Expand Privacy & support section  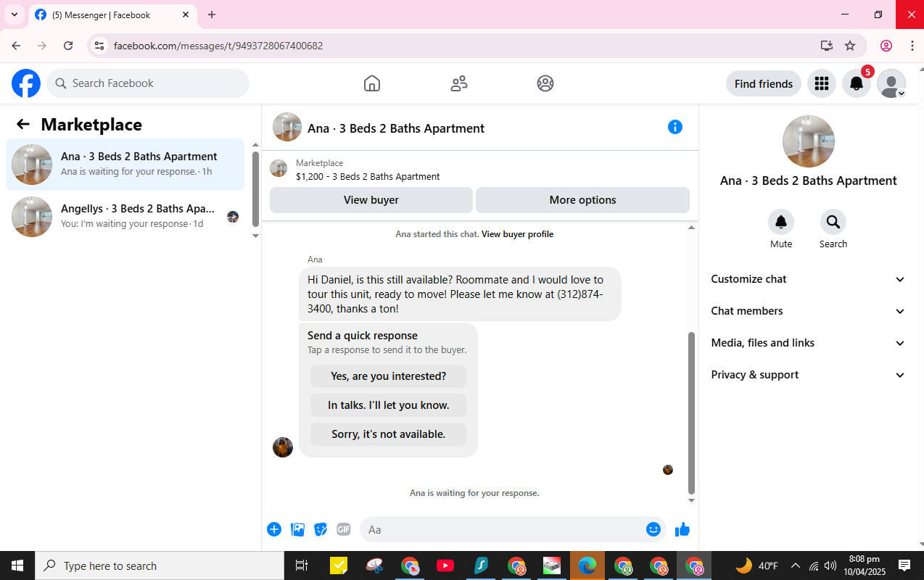(x=809, y=375)
